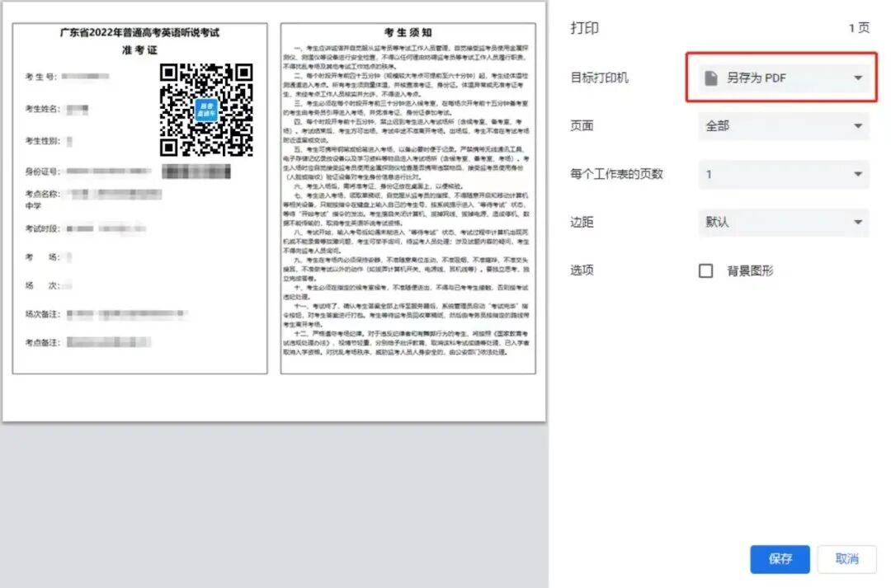Click the red highlighted printer destination box
Screen dimensions: 891x588
782,77
